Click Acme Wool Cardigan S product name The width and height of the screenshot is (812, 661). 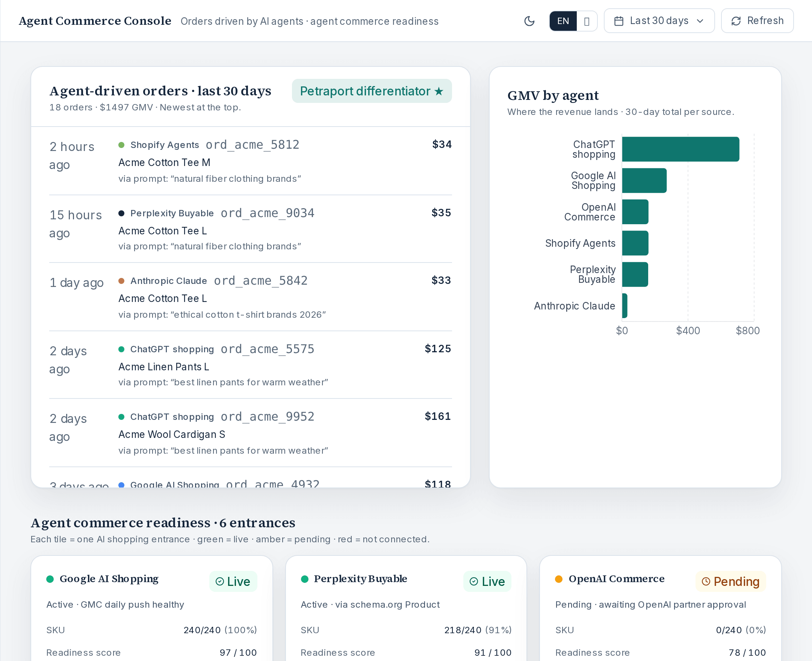(x=172, y=435)
